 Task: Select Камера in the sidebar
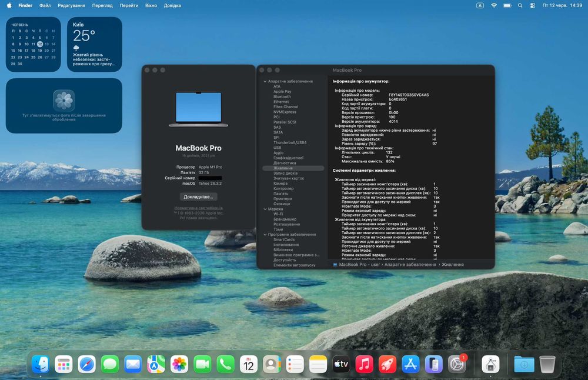[x=280, y=184]
